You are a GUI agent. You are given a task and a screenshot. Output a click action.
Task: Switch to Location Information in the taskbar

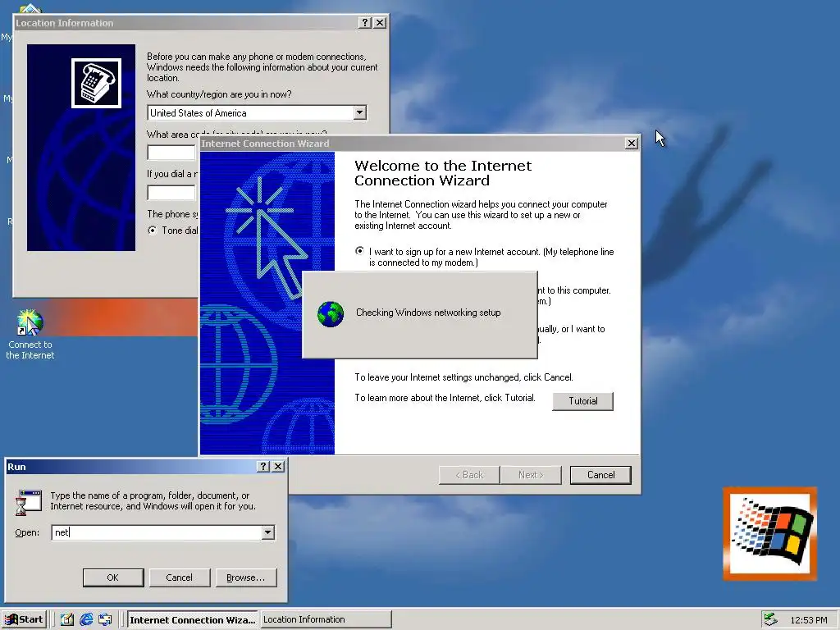pos(326,620)
